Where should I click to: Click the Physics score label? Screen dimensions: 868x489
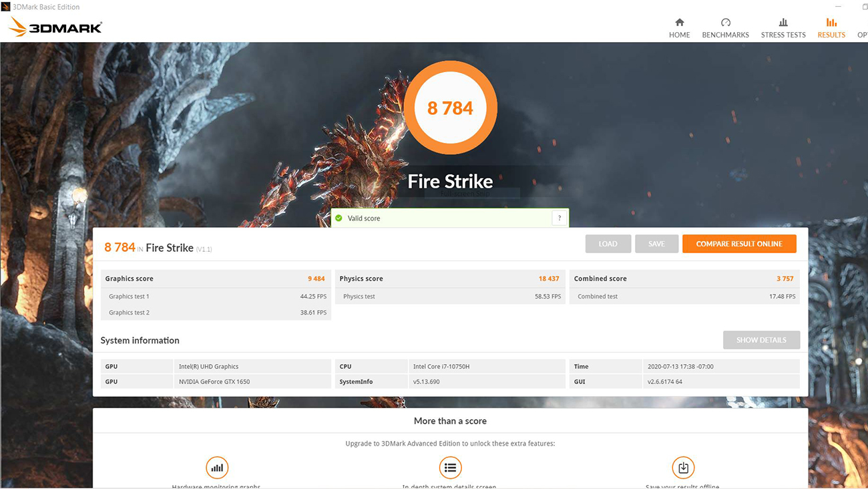tap(361, 279)
